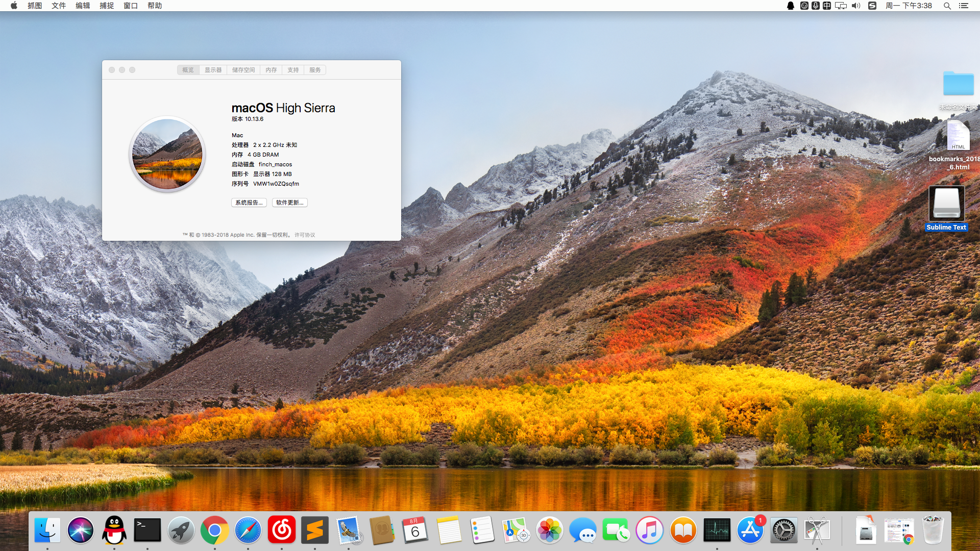Open Terminal from the Dock
This screenshot has width=980, height=551.
148,531
